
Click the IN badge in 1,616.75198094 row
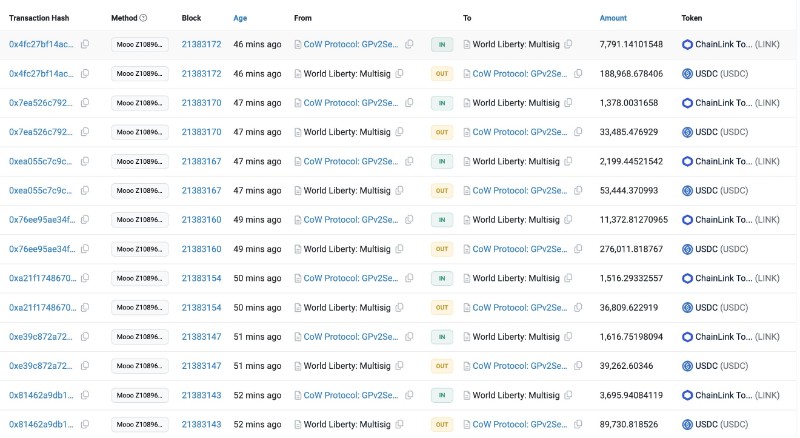tap(442, 337)
